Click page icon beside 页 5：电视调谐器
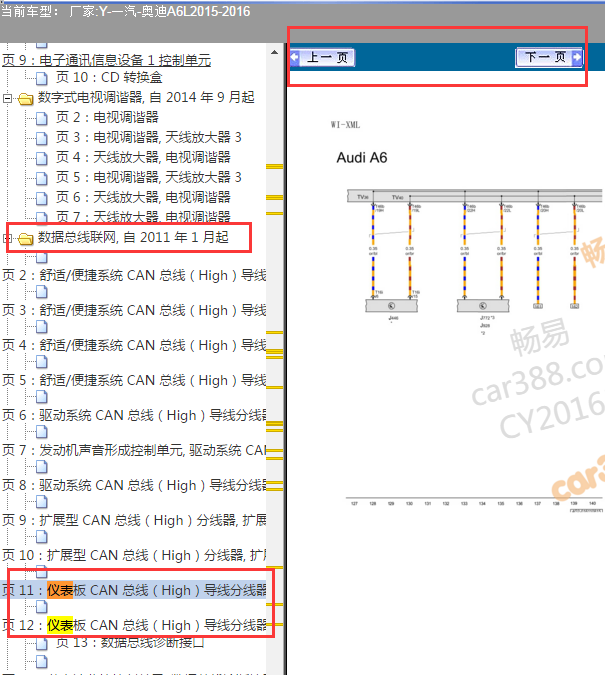Screen dimensions: 605x675 pyautogui.click(x=42, y=178)
